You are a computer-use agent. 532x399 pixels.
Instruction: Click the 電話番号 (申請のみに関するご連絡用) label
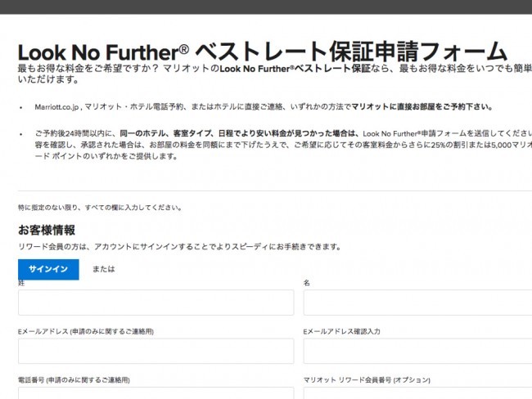pos(74,379)
